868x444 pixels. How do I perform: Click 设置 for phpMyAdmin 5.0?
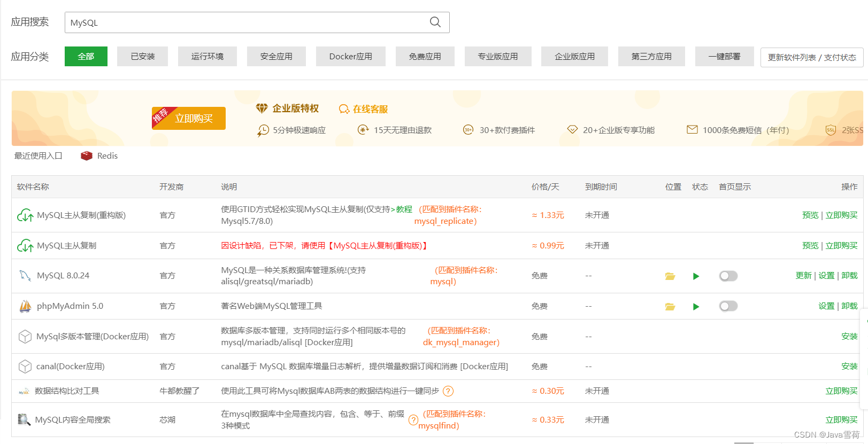pyautogui.click(x=826, y=306)
